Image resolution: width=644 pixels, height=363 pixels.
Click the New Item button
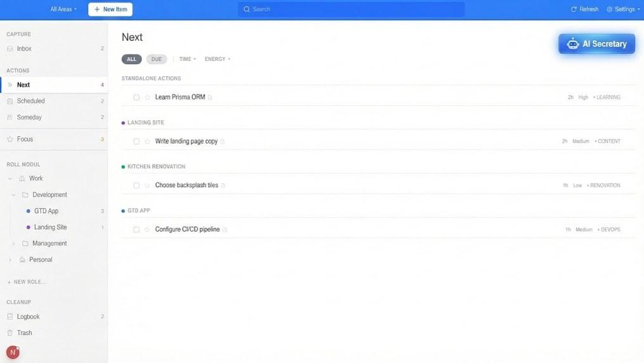(x=110, y=9)
